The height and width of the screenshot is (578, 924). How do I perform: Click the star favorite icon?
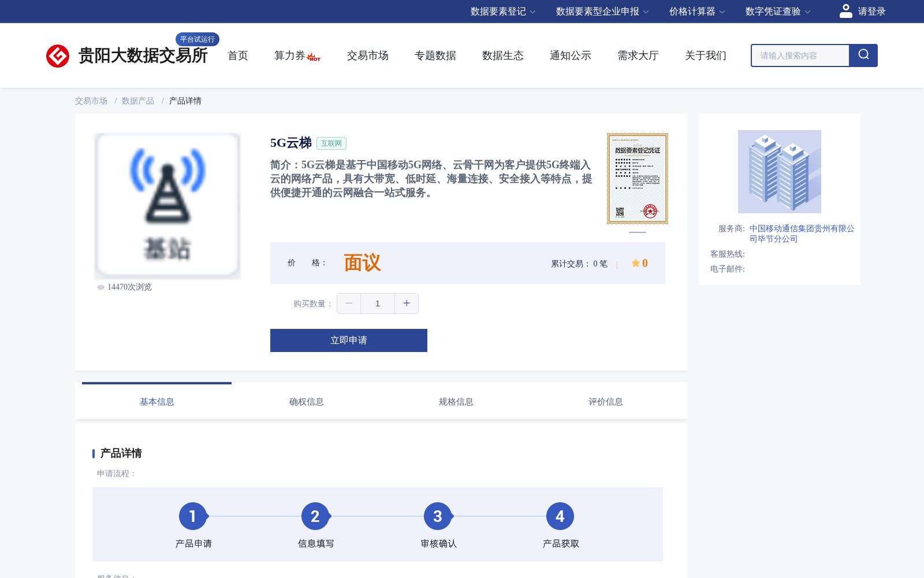635,263
